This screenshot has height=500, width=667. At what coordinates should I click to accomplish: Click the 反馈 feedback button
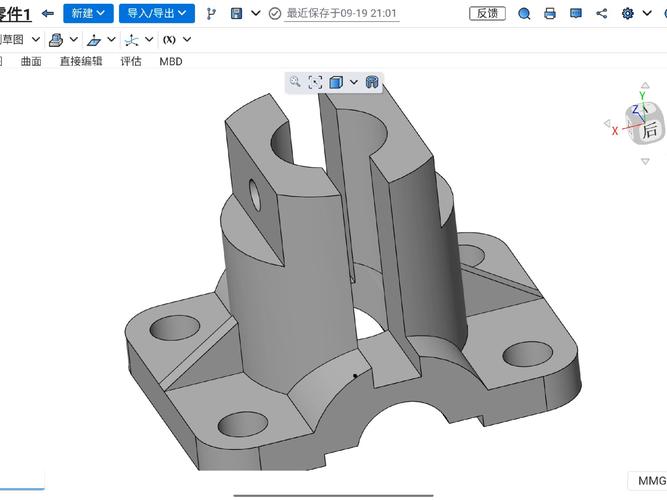click(487, 13)
